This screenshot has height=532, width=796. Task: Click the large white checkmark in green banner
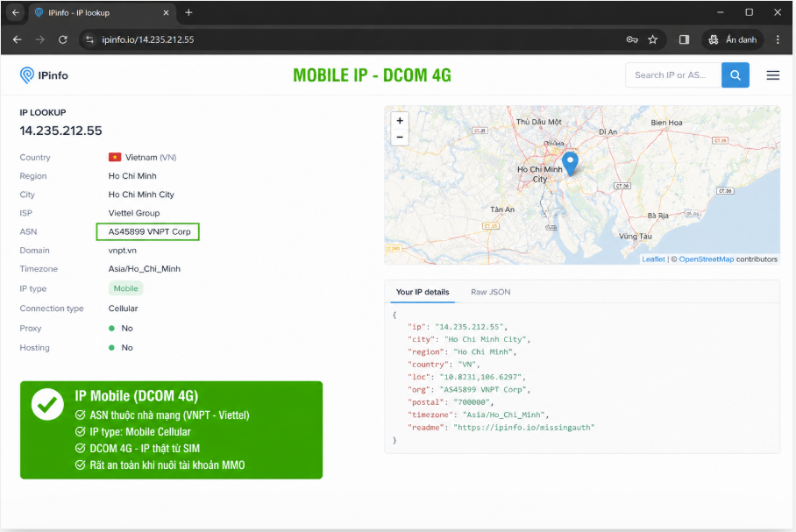tap(47, 404)
